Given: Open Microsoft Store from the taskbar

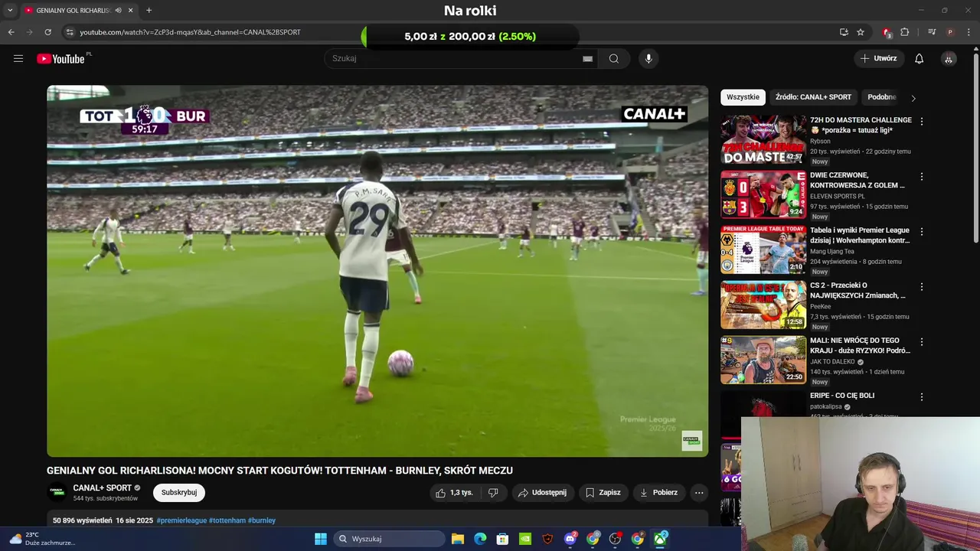Looking at the screenshot, I should 502,539.
